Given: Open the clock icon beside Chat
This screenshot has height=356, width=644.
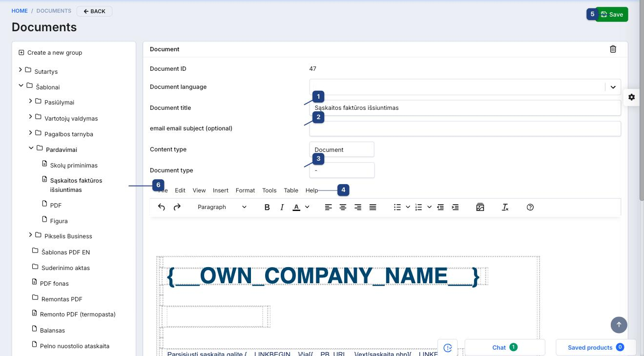Looking at the screenshot, I should tap(448, 348).
